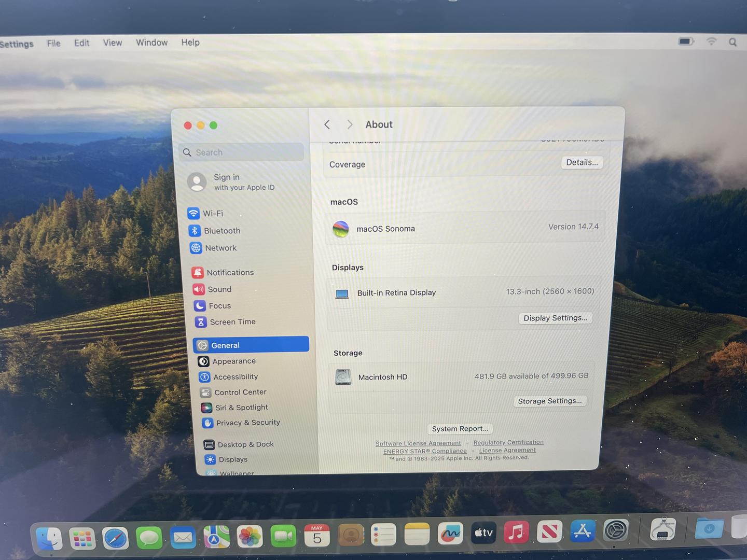Open Control Center settings in sidebar
This screenshot has height=560, width=747.
click(x=233, y=393)
